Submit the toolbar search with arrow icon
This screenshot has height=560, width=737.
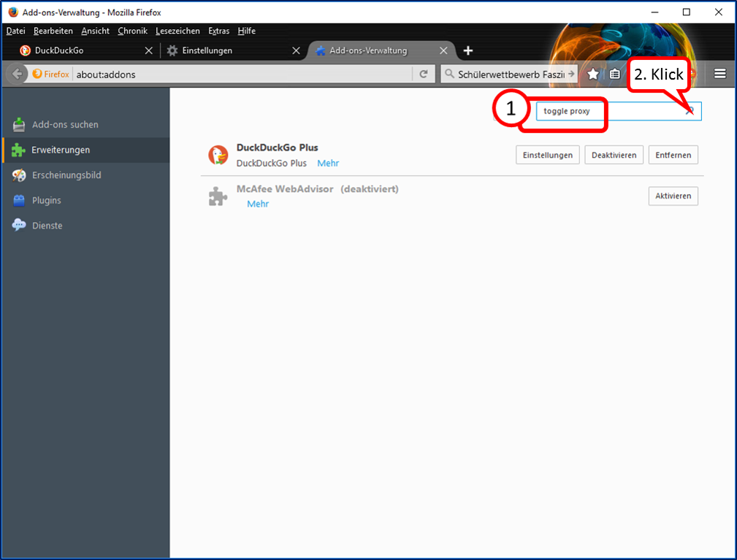tap(571, 74)
